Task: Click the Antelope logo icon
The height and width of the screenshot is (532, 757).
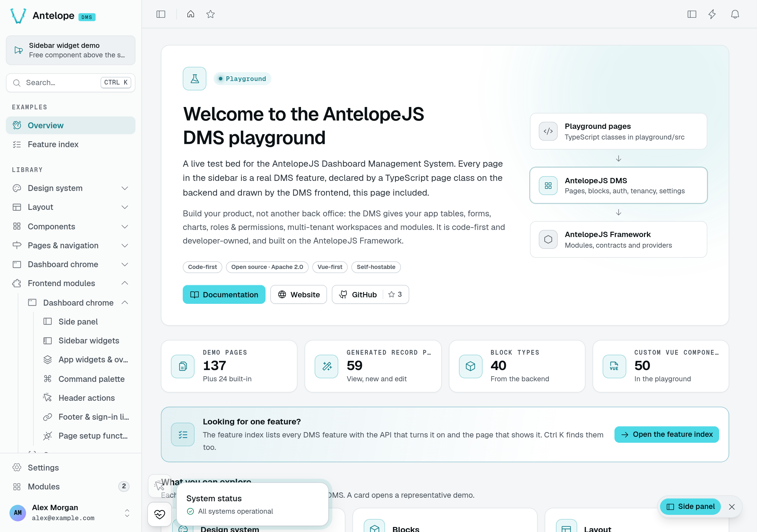Action: point(18,15)
